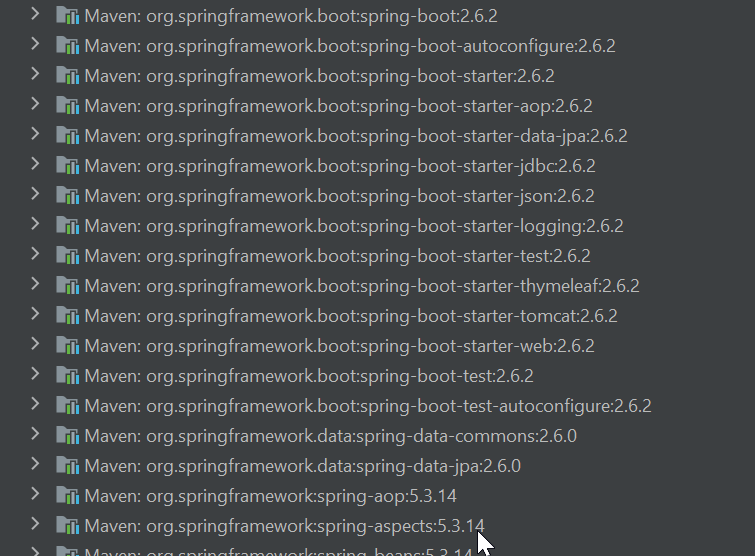This screenshot has height=556, width=755.
Task: Expand the spring-boot-starter-json:2.6.2 node
Action: pyautogui.click(x=35, y=194)
